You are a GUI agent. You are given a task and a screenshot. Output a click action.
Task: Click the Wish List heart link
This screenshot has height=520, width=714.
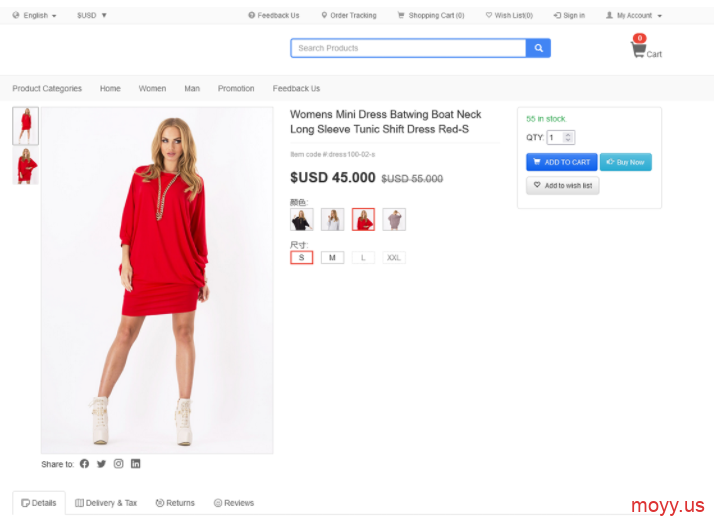pyautogui.click(x=509, y=15)
